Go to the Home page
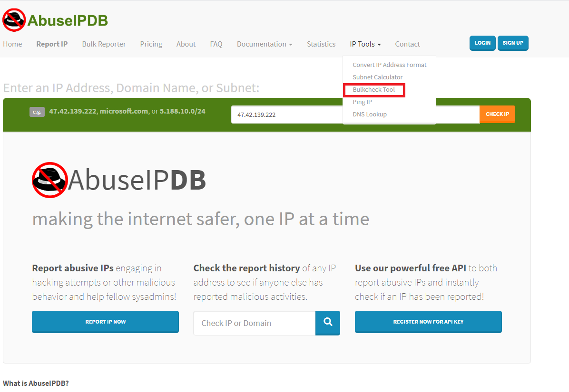The height and width of the screenshot is (392, 569). pyautogui.click(x=12, y=44)
